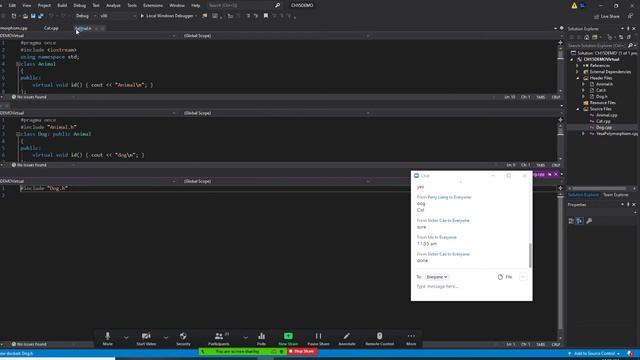This screenshot has width=640, height=360.
Task: Pause the screen share
Action: pyautogui.click(x=318, y=338)
